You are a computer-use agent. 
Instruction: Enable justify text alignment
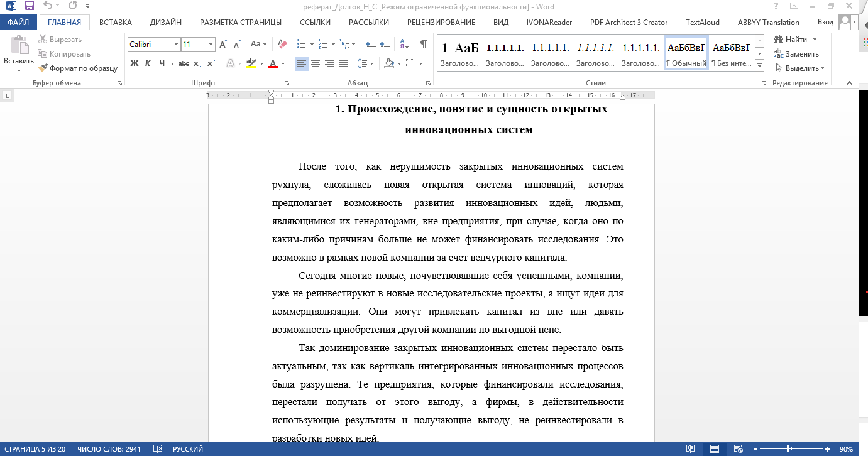tap(343, 63)
